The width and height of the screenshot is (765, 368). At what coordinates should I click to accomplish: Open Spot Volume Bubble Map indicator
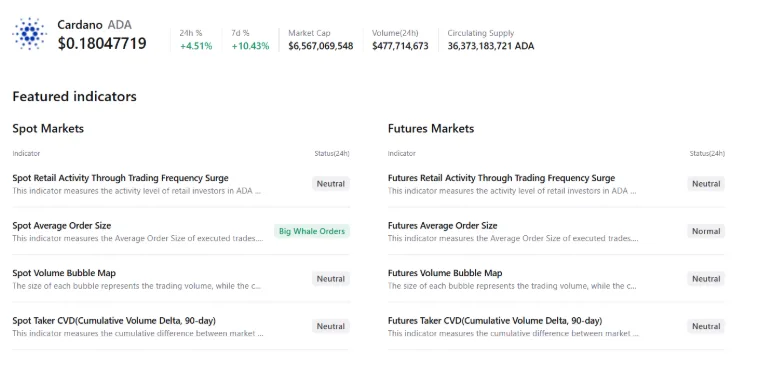tap(64, 273)
